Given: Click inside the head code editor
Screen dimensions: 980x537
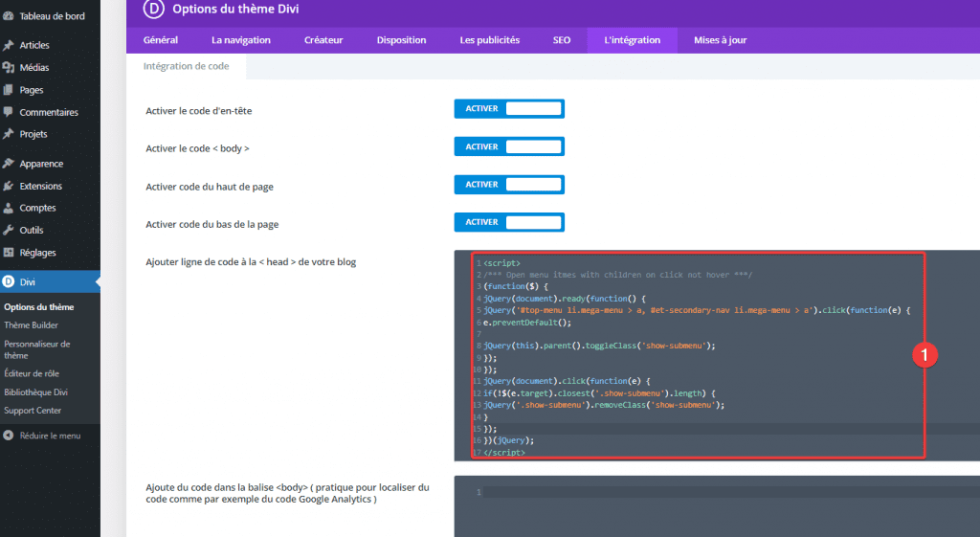Looking at the screenshot, I should pyautogui.click(x=717, y=356).
